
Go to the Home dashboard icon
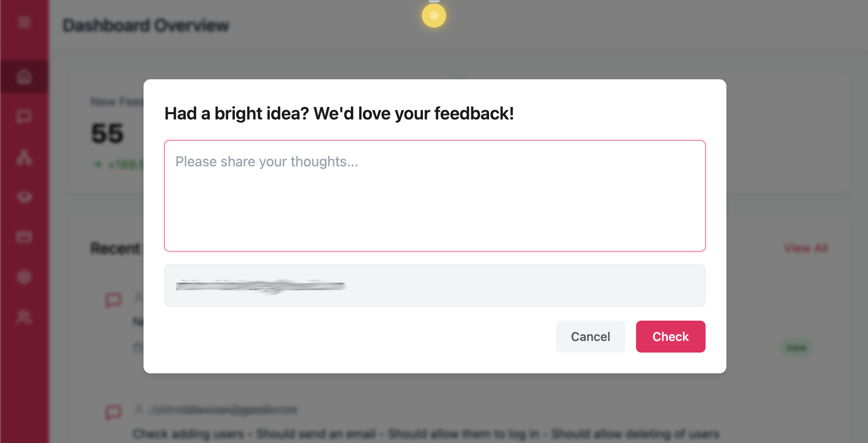tap(24, 76)
